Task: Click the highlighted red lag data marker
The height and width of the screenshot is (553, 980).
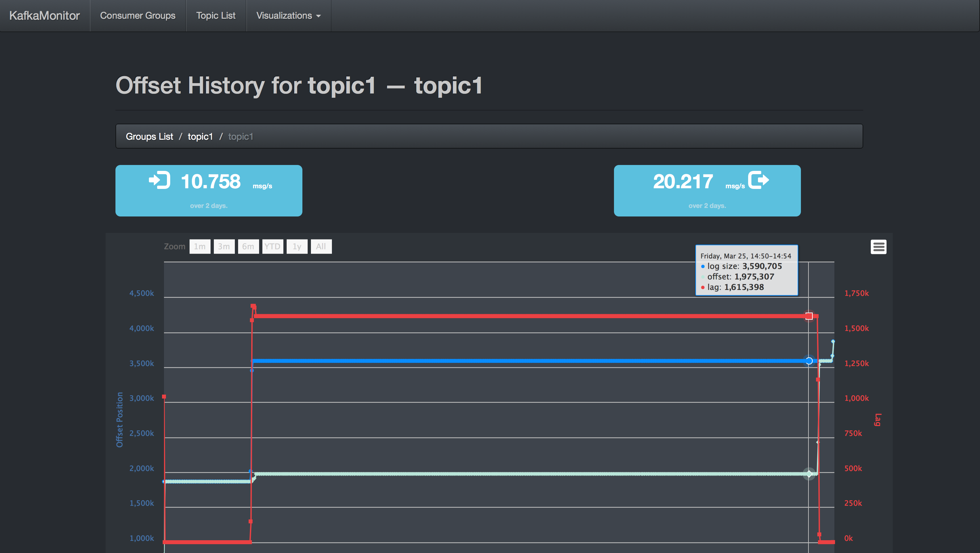Action: pos(809,316)
